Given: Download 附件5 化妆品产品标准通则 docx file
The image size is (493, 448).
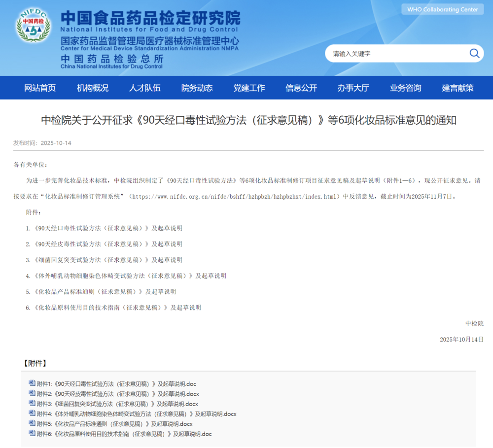Looking at the screenshot, I should (114, 424).
